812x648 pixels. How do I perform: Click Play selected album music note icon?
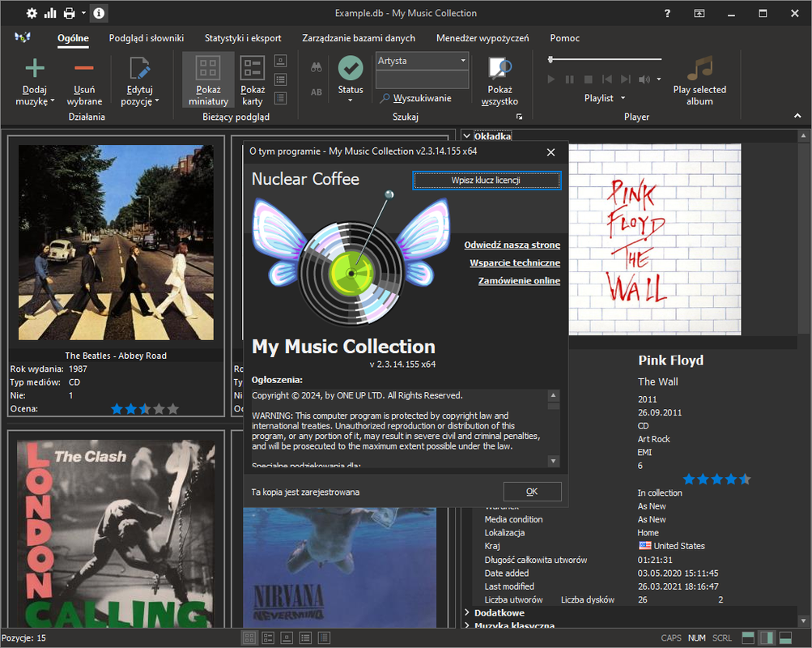click(700, 68)
